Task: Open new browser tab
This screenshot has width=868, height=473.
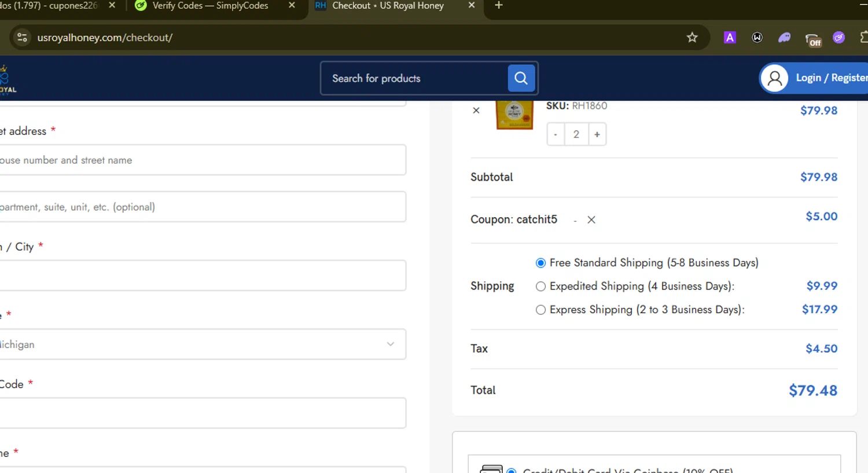Action: point(499,6)
